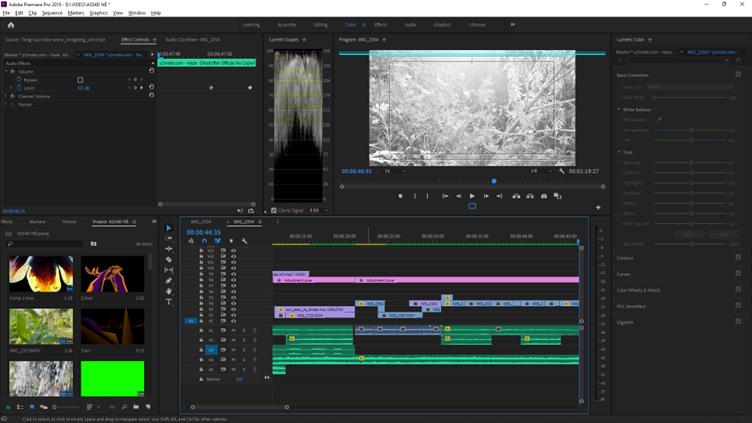Screen dimensions: 752x423
Task: Select the Track Select Forward tool
Action: coord(169,238)
